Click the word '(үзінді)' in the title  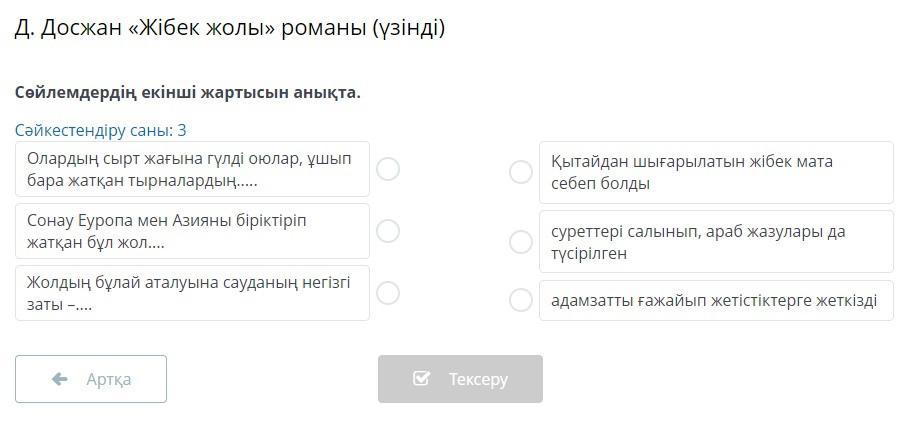point(408,28)
